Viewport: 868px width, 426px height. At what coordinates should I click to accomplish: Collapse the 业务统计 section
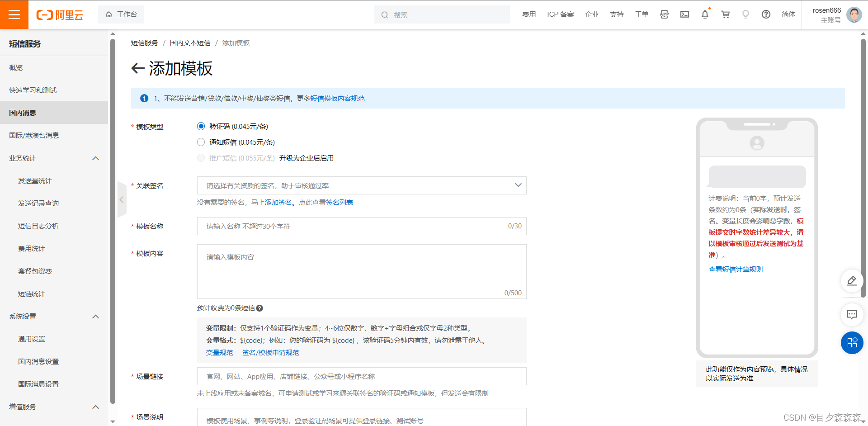[x=95, y=158]
